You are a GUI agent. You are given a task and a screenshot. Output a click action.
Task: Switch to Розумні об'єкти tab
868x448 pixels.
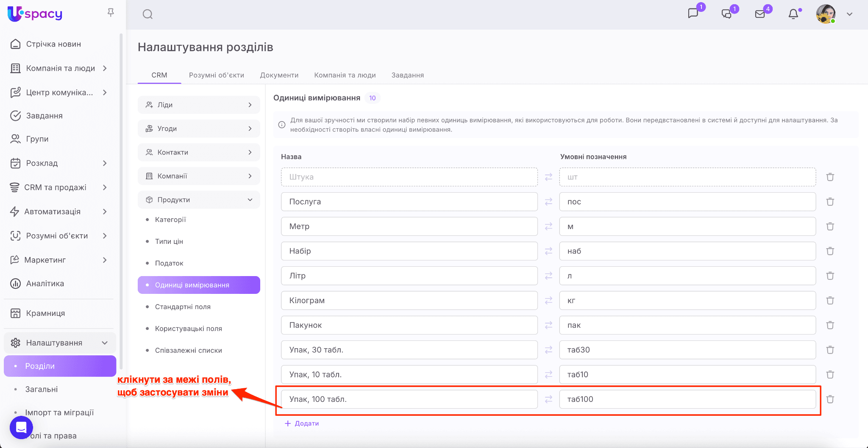pyautogui.click(x=216, y=75)
